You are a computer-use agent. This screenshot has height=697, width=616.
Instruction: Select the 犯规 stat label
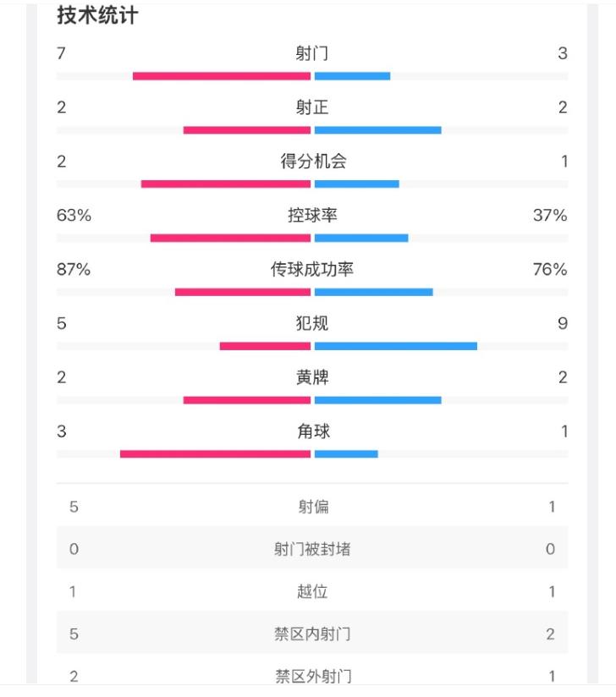(x=312, y=323)
